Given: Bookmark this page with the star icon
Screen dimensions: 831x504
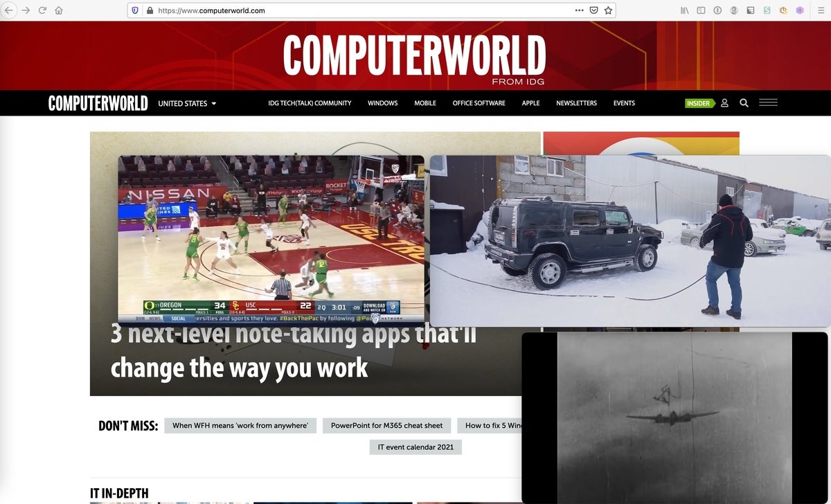Looking at the screenshot, I should point(609,10).
